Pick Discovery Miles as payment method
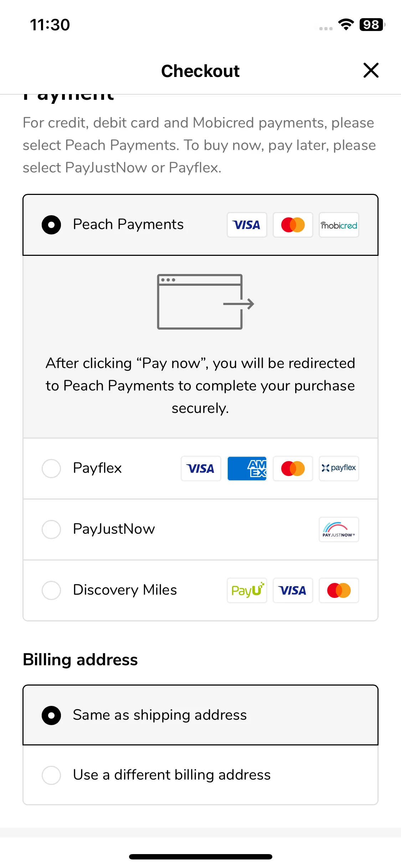401x868 pixels. click(x=200, y=590)
